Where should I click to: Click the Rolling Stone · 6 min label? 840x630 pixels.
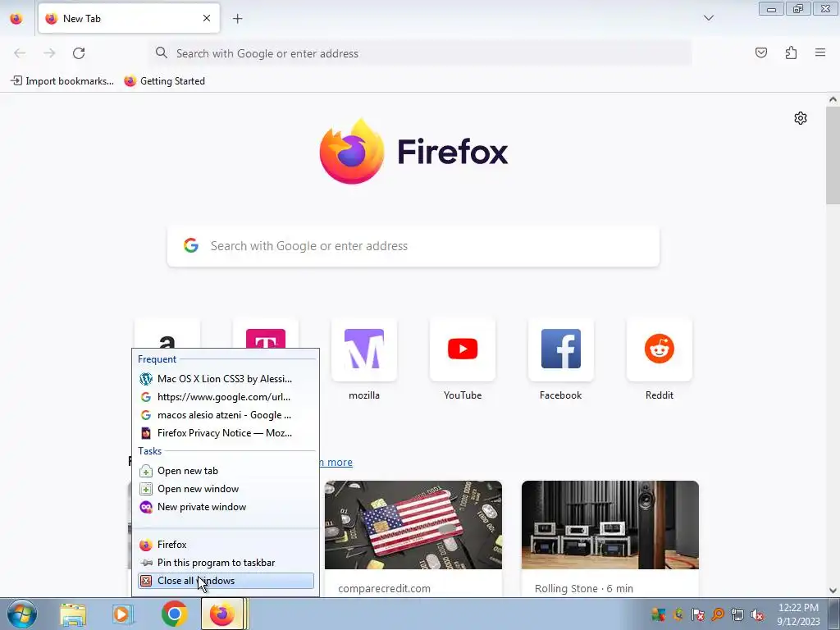[584, 588]
